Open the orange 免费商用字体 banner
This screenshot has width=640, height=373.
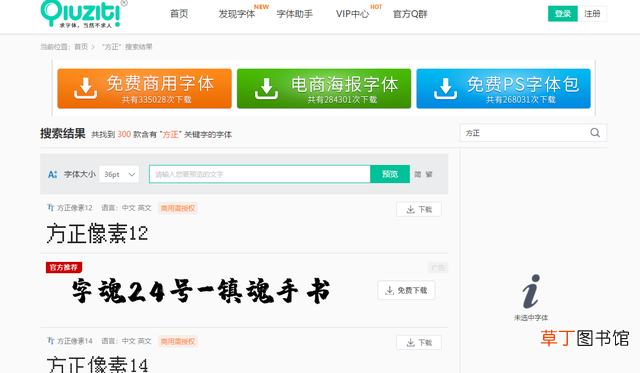pyautogui.click(x=144, y=89)
